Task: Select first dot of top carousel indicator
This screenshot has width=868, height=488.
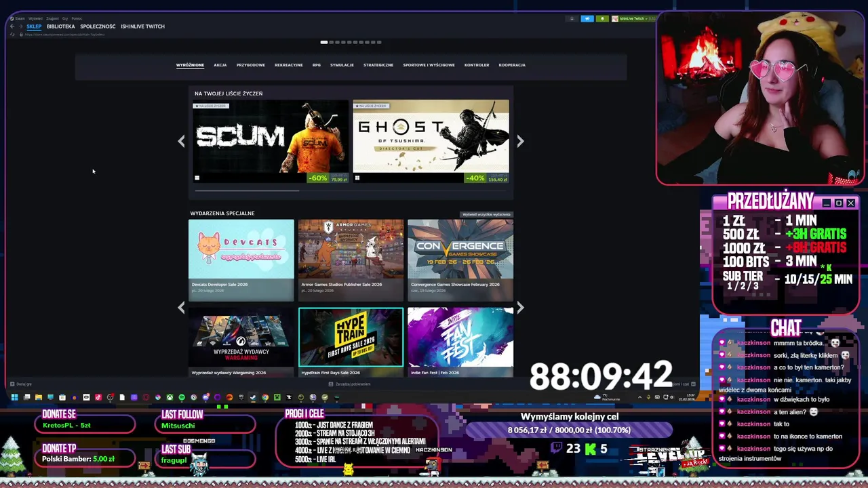Action: coord(323,42)
